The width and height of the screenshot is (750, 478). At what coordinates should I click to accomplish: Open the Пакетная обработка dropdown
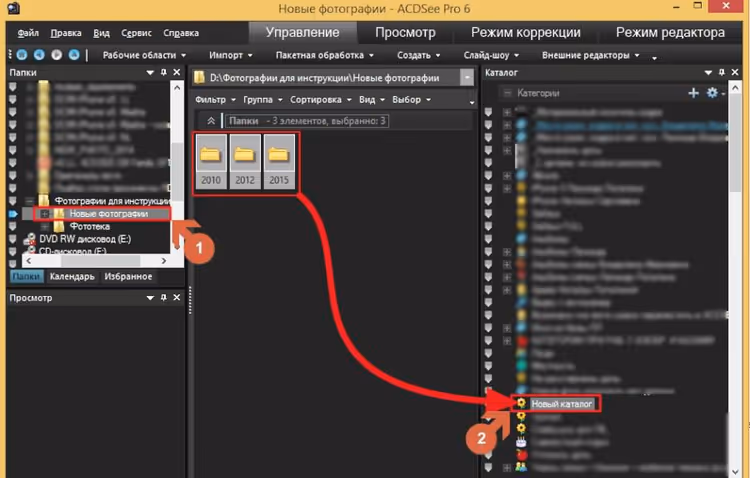click(324, 55)
